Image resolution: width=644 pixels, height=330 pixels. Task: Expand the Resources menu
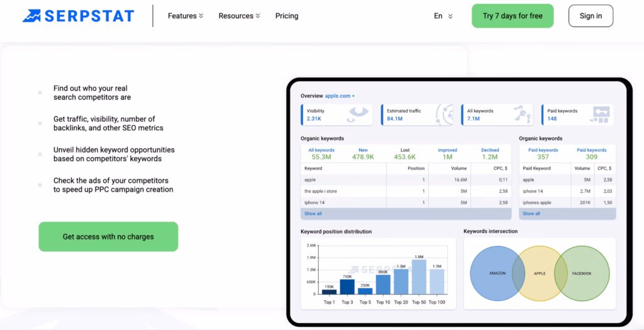click(239, 16)
